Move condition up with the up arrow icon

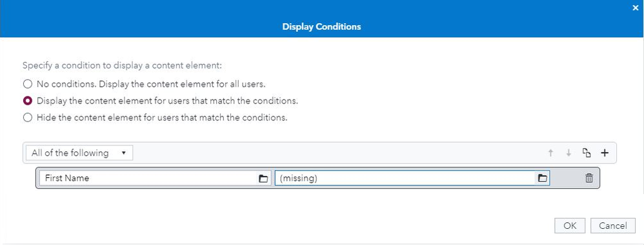[551, 153]
